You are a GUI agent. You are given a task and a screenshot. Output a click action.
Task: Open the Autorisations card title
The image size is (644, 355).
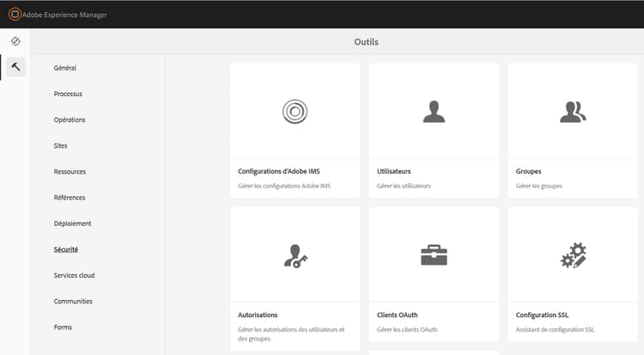(x=258, y=315)
